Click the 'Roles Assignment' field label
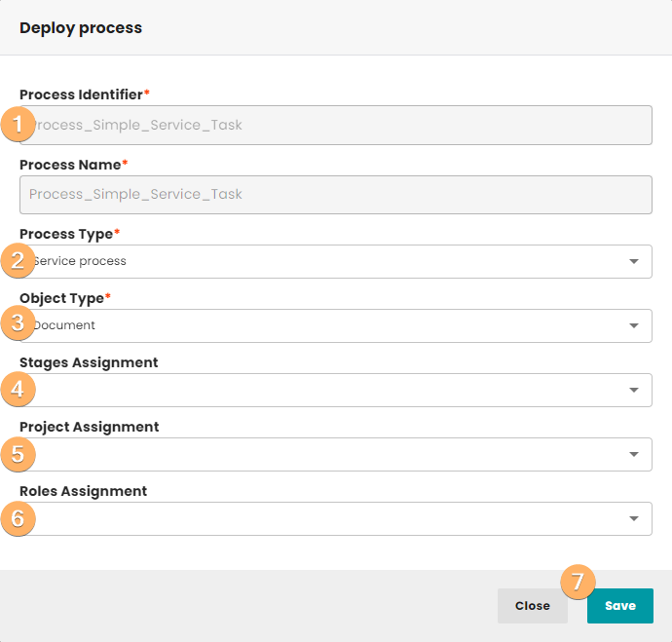The width and height of the screenshot is (672, 642). [x=84, y=491]
